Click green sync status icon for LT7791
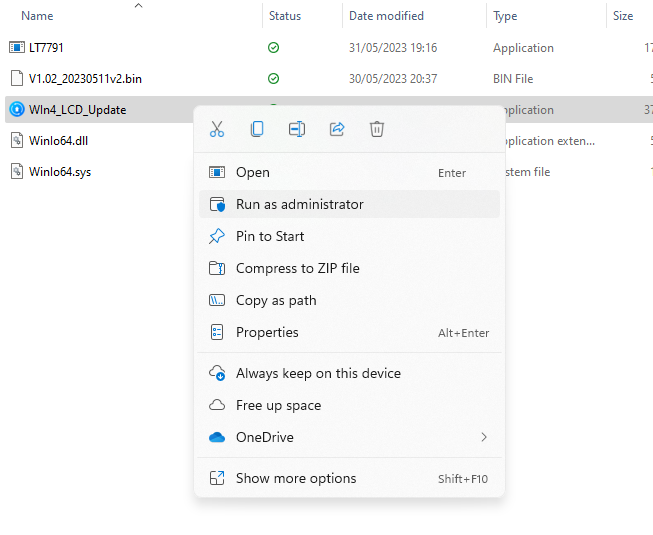 pos(274,47)
